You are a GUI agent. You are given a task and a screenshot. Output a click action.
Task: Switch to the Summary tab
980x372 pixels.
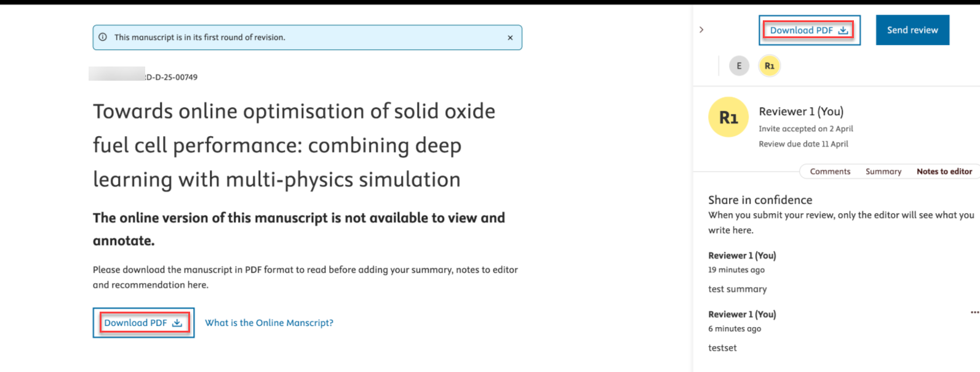[x=883, y=172]
